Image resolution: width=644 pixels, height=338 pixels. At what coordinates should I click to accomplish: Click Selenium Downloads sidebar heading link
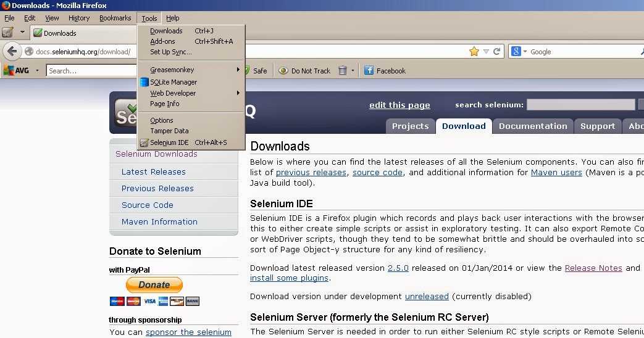pos(156,154)
